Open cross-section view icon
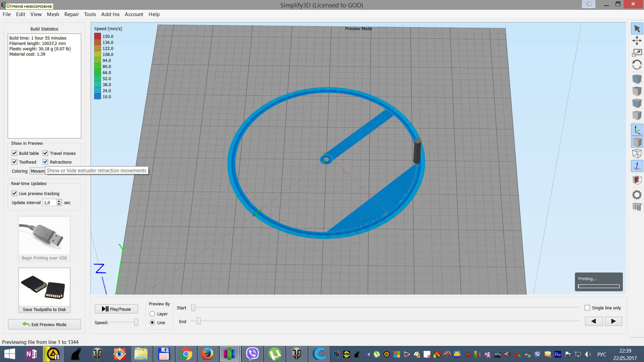 (x=637, y=180)
